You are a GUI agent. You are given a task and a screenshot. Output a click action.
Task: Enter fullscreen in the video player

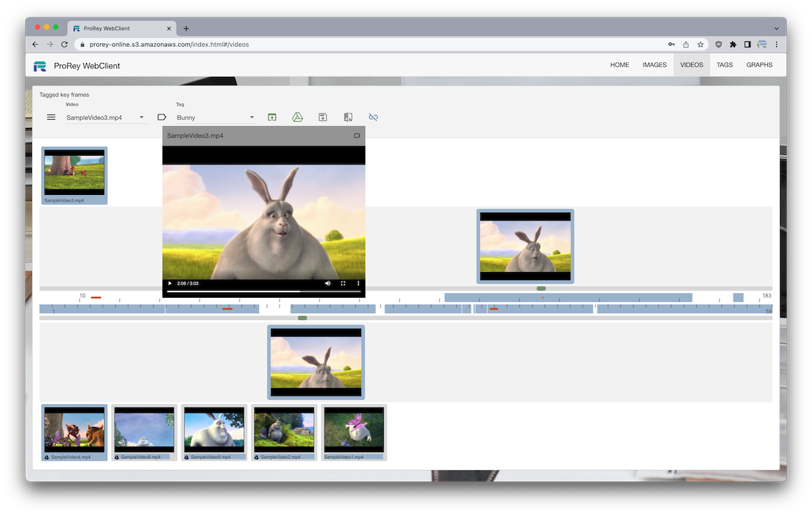pos(343,284)
